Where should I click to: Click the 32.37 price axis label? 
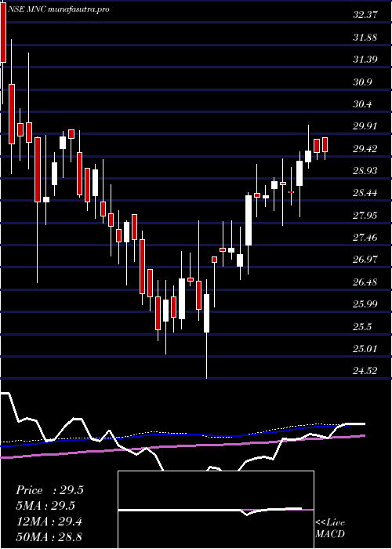365,15
